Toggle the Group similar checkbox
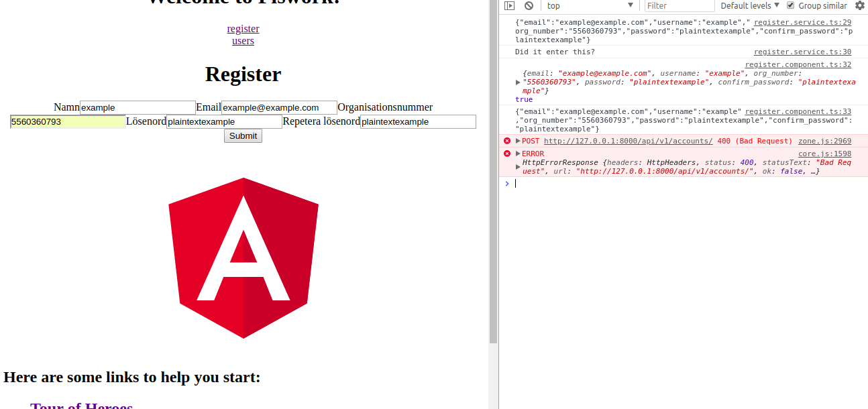868x409 pixels. click(x=790, y=5)
